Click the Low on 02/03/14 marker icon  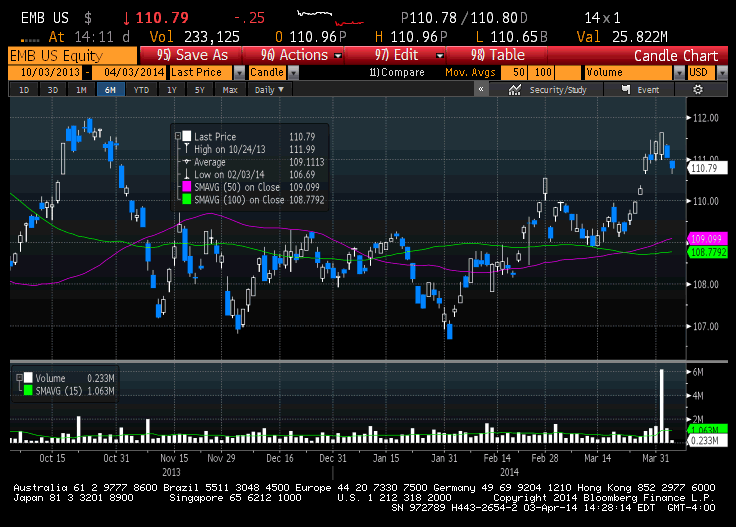point(186,175)
